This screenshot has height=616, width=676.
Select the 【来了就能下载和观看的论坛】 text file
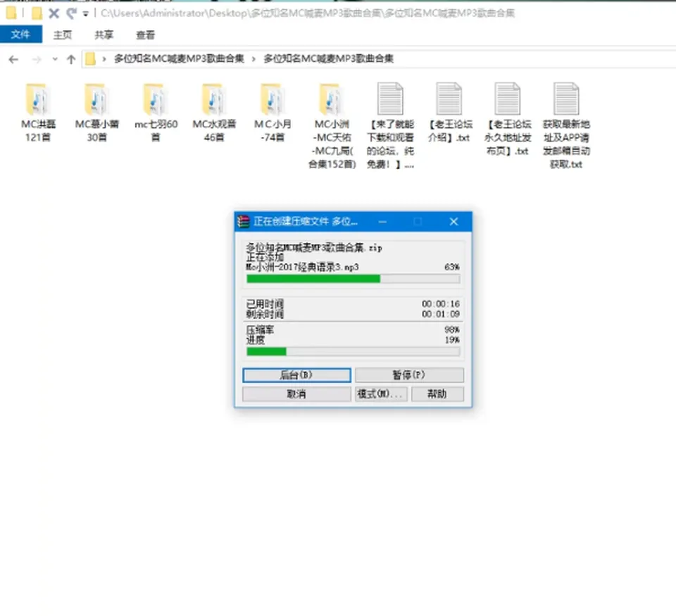pos(390,125)
